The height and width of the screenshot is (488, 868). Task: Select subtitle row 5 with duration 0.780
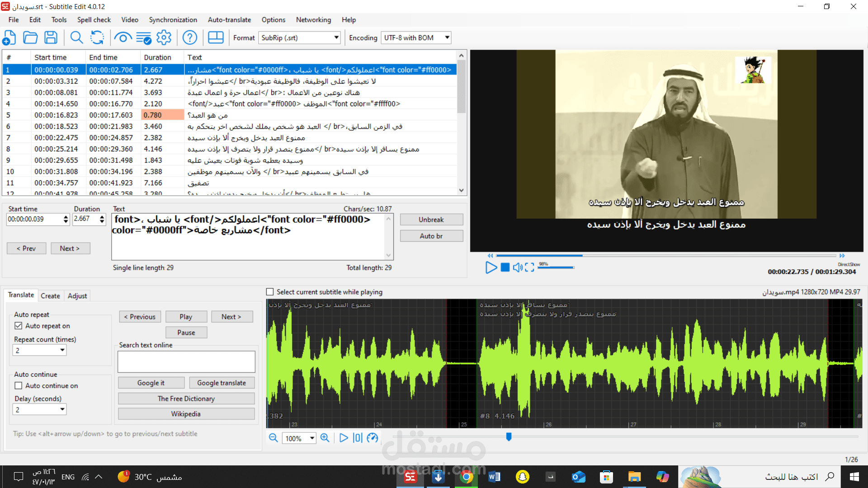pos(229,115)
